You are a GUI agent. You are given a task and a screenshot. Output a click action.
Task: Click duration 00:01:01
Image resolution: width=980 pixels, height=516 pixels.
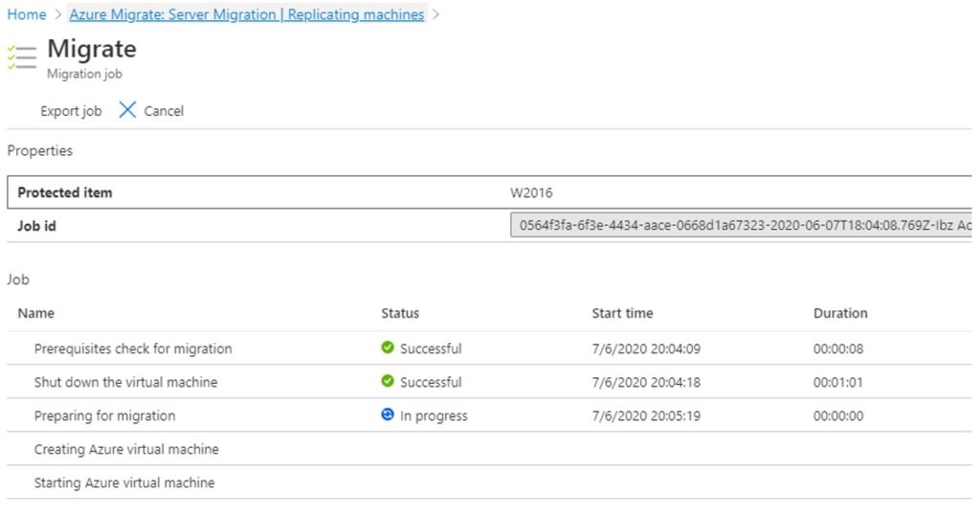pyautogui.click(x=838, y=382)
